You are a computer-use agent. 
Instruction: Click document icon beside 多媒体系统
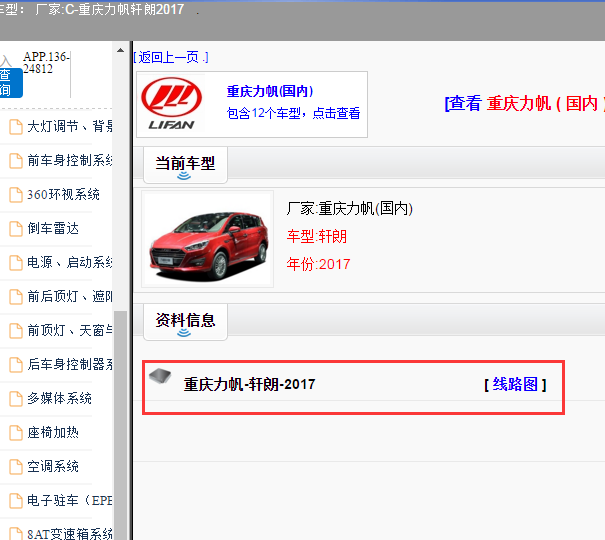pos(16,399)
